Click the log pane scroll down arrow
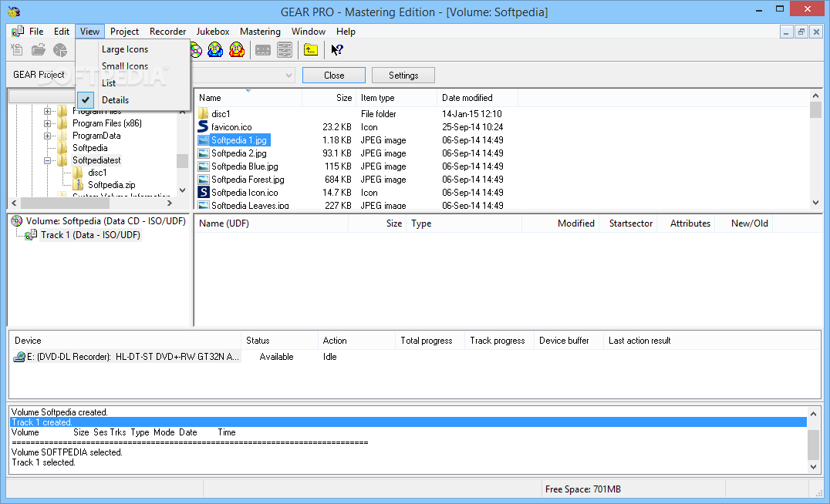 [x=814, y=467]
